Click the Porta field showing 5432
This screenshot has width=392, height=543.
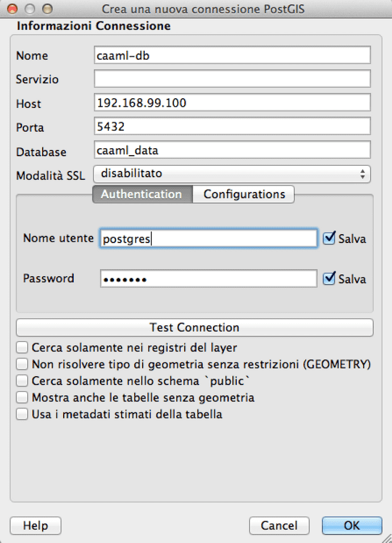[232, 126]
